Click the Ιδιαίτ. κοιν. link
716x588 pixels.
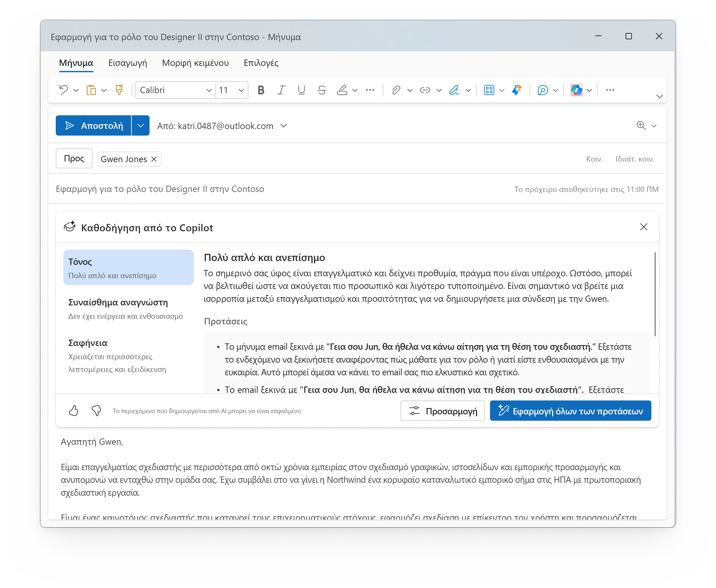pos(635,159)
